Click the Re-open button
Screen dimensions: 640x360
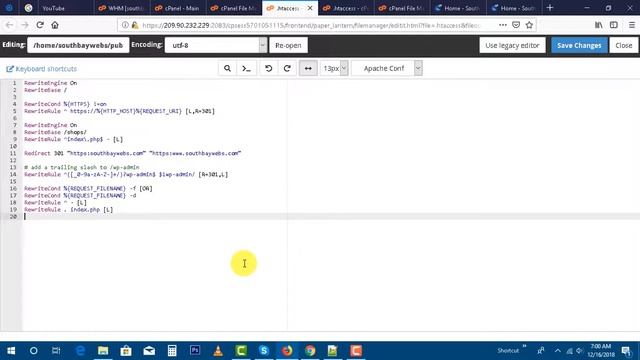(x=288, y=45)
